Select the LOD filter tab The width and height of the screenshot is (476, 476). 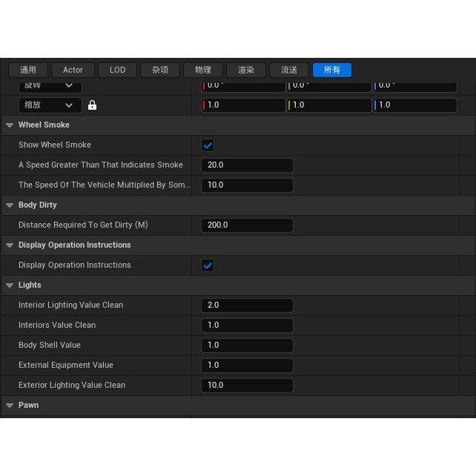(117, 70)
